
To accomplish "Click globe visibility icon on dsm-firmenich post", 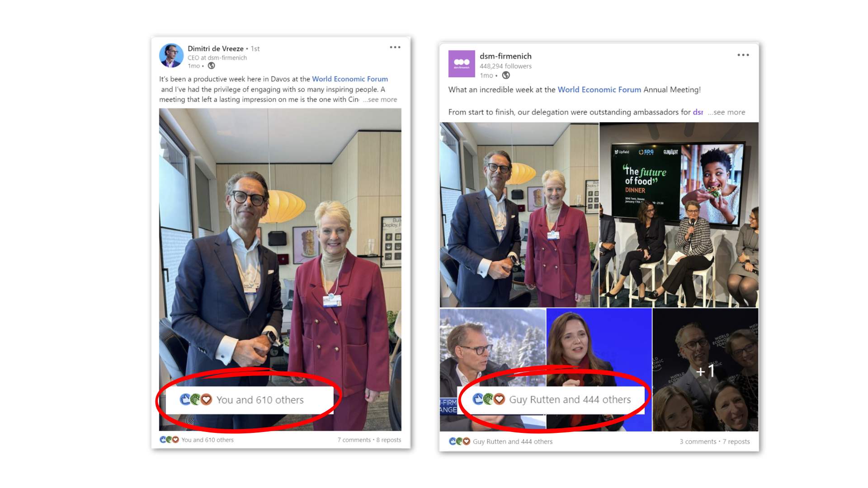I will [506, 75].
